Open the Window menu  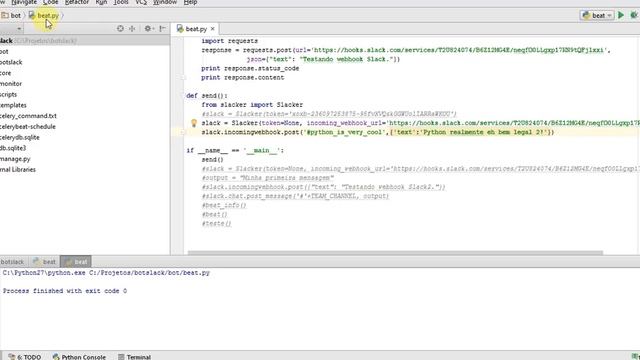pyautogui.click(x=165, y=2)
